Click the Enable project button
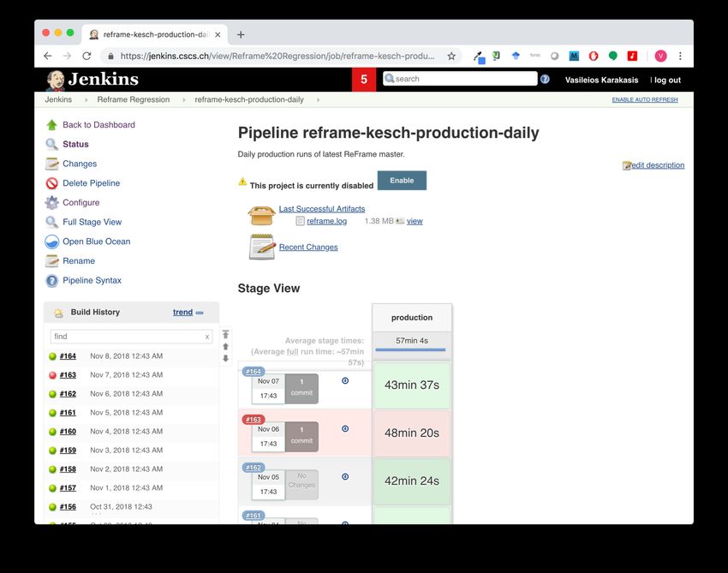 (x=402, y=181)
